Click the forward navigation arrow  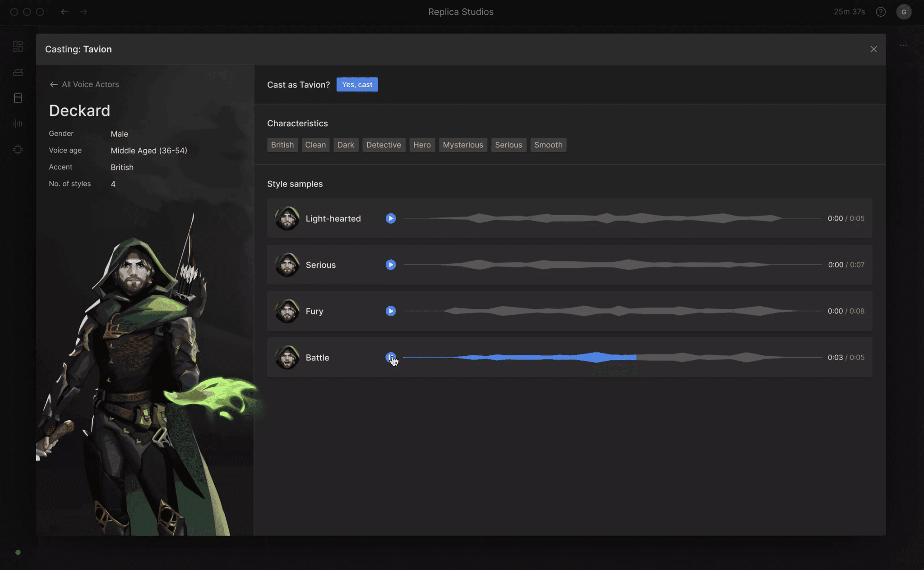click(x=83, y=12)
